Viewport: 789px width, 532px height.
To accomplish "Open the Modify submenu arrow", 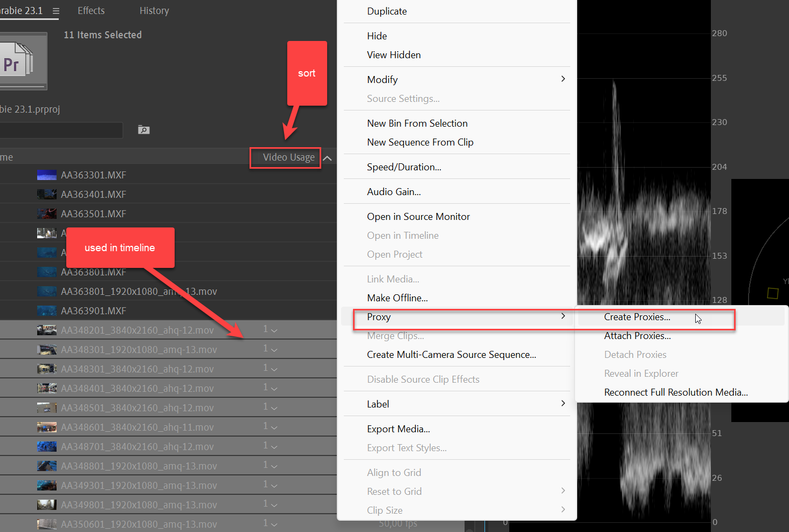I will click(x=563, y=79).
